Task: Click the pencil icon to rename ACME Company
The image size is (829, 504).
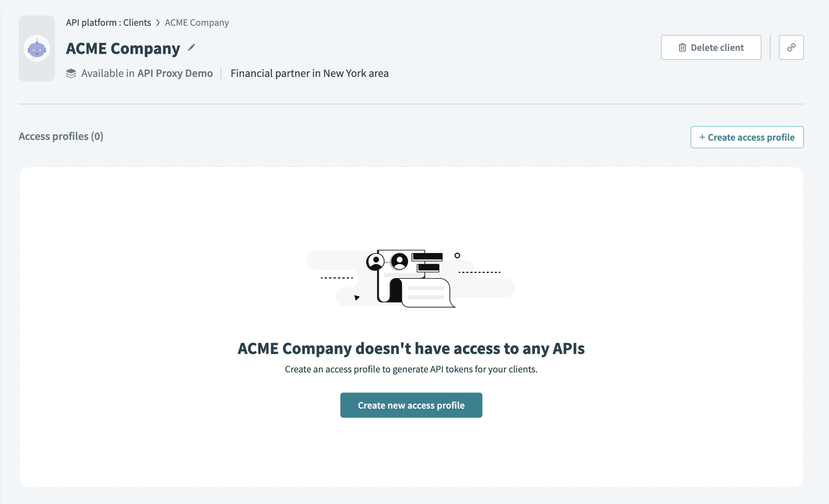Action: (x=191, y=48)
